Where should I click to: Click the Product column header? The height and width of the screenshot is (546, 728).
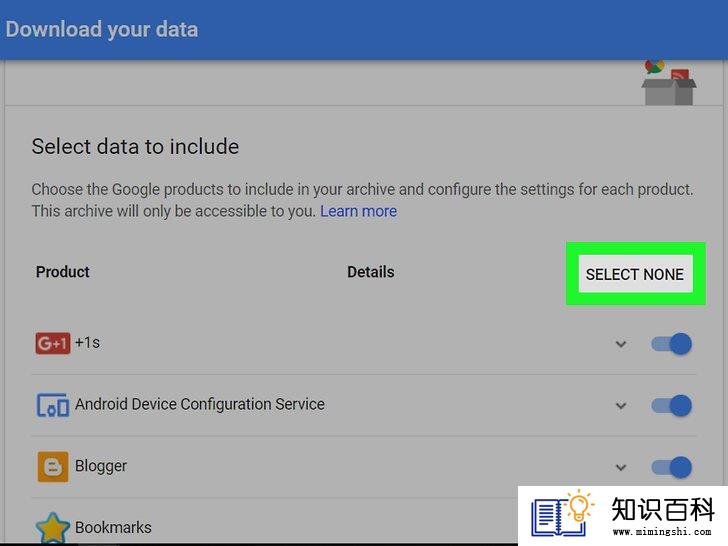click(x=63, y=272)
